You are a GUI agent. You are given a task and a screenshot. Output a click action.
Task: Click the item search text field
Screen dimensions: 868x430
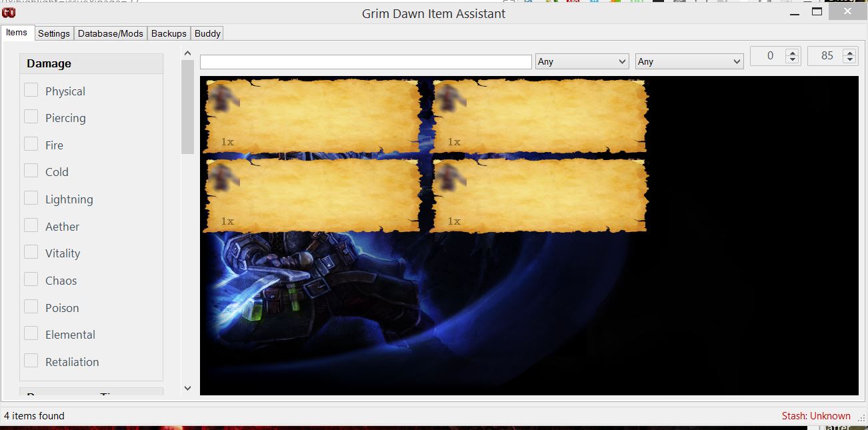click(365, 62)
